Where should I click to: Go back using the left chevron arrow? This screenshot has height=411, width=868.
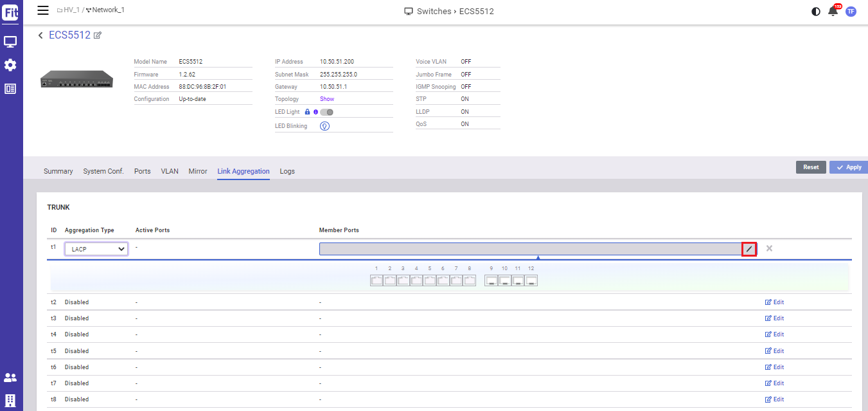point(40,35)
